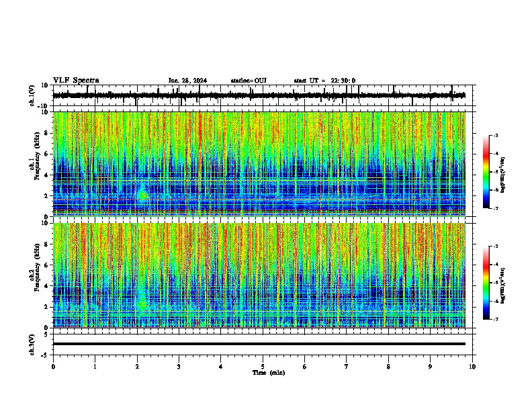Click the time axis tick label 7
Image resolution: width=532 pixels, height=411 pixels.
347,367
